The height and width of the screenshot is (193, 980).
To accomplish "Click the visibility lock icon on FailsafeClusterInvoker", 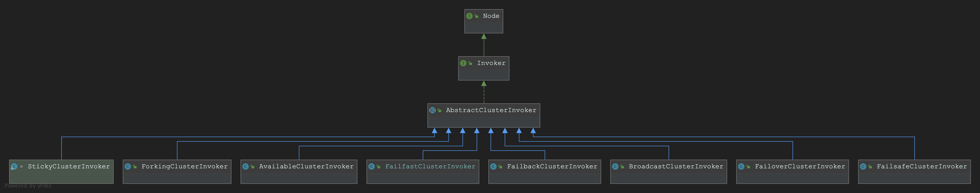I will click(870, 167).
